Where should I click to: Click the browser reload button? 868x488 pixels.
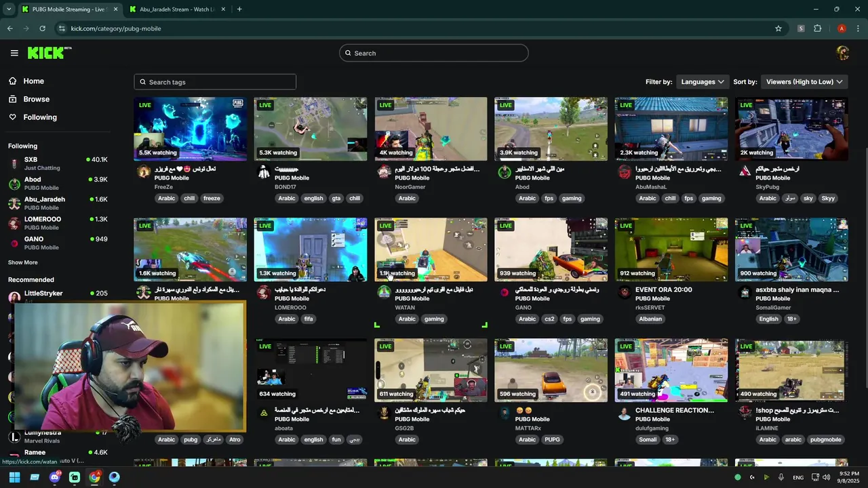(42, 28)
